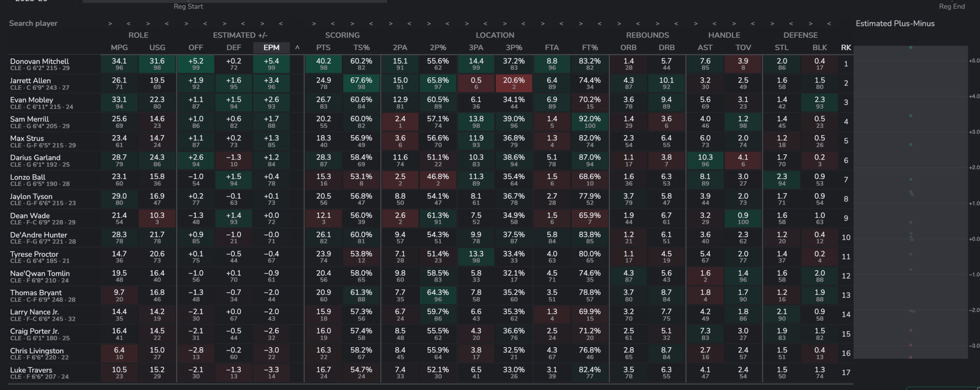980x390 pixels.
Task: Click the date range slider near Reg Start
Action: click(x=234, y=2)
